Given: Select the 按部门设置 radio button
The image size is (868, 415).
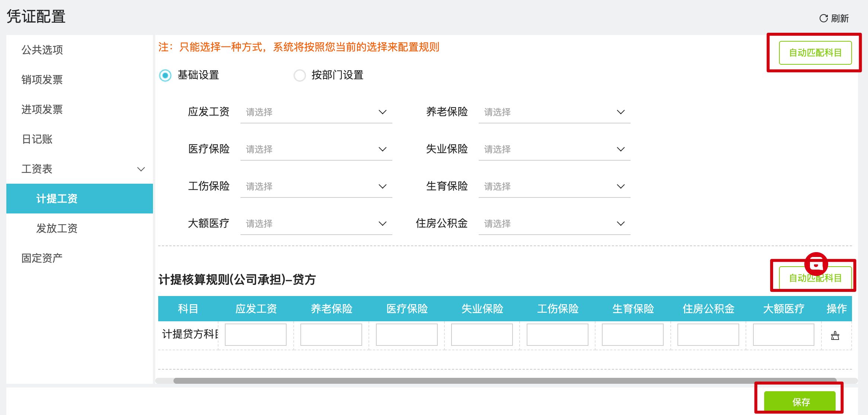Looking at the screenshot, I should 300,75.
